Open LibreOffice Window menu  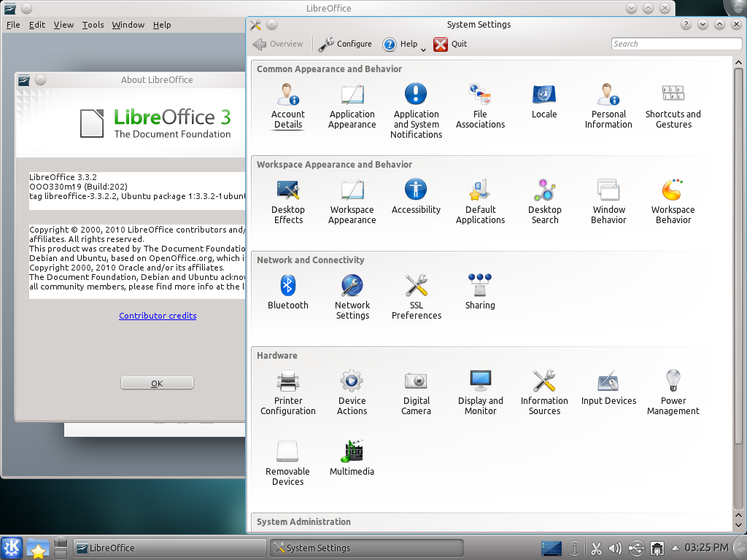click(128, 25)
